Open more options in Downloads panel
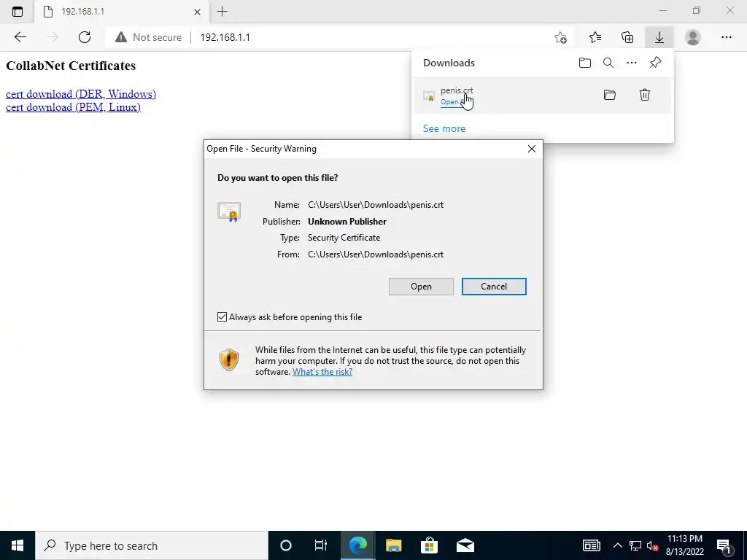This screenshot has height=560, width=747. click(632, 63)
